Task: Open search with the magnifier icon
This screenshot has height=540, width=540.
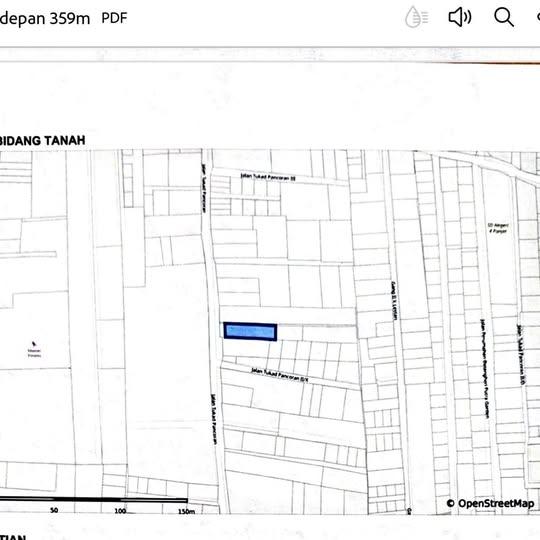Action: point(504,17)
